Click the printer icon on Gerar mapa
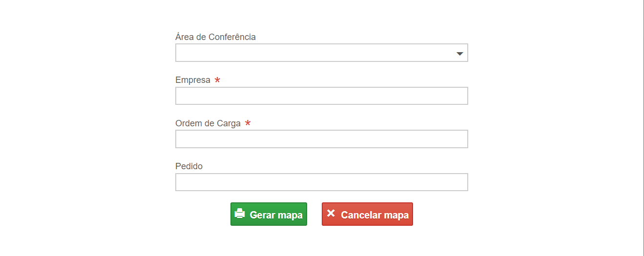The width and height of the screenshot is (644, 256). 239,214
